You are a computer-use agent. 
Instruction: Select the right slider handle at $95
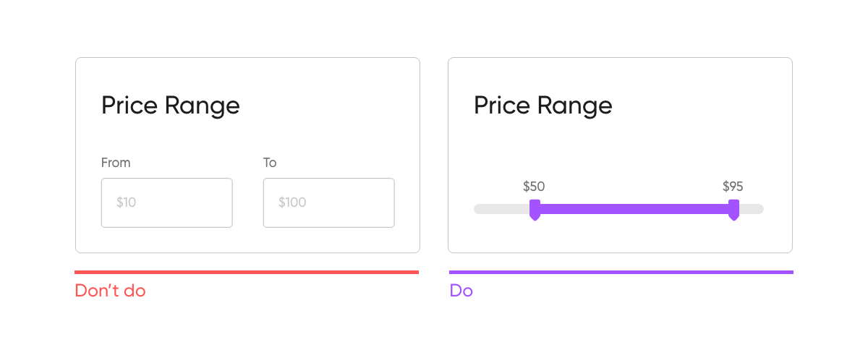[x=733, y=209]
